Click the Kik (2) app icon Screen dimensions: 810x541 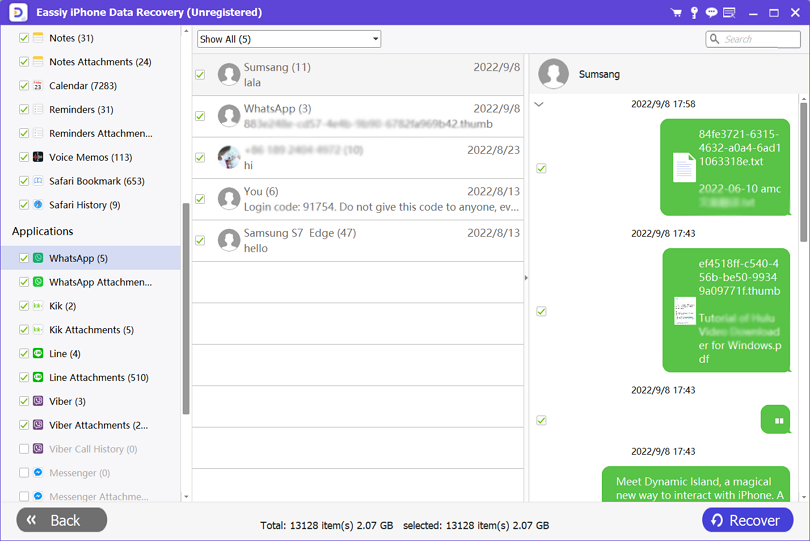38,305
